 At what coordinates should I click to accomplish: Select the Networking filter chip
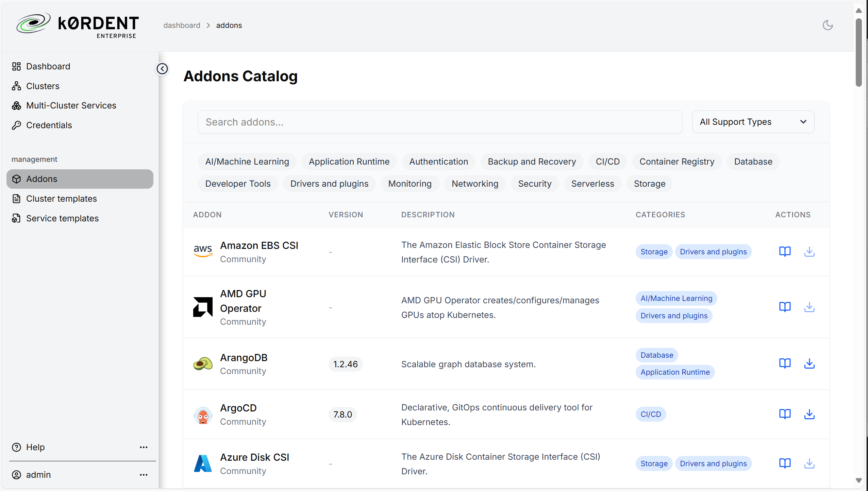(x=475, y=184)
